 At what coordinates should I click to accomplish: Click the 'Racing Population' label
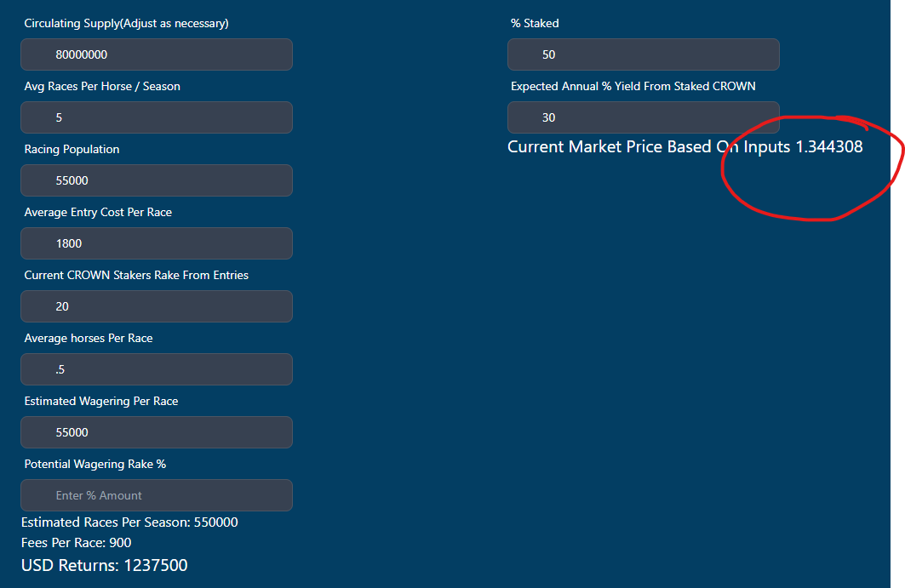pos(72,150)
